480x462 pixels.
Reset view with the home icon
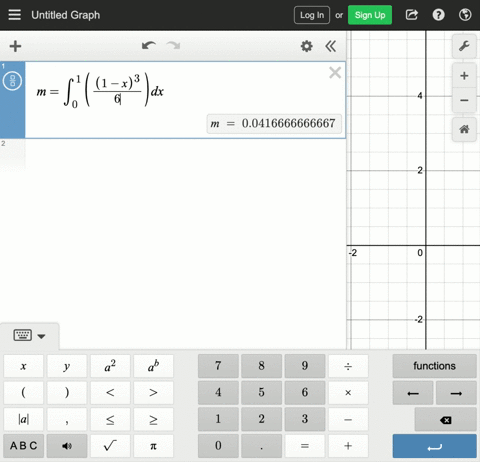tap(464, 129)
